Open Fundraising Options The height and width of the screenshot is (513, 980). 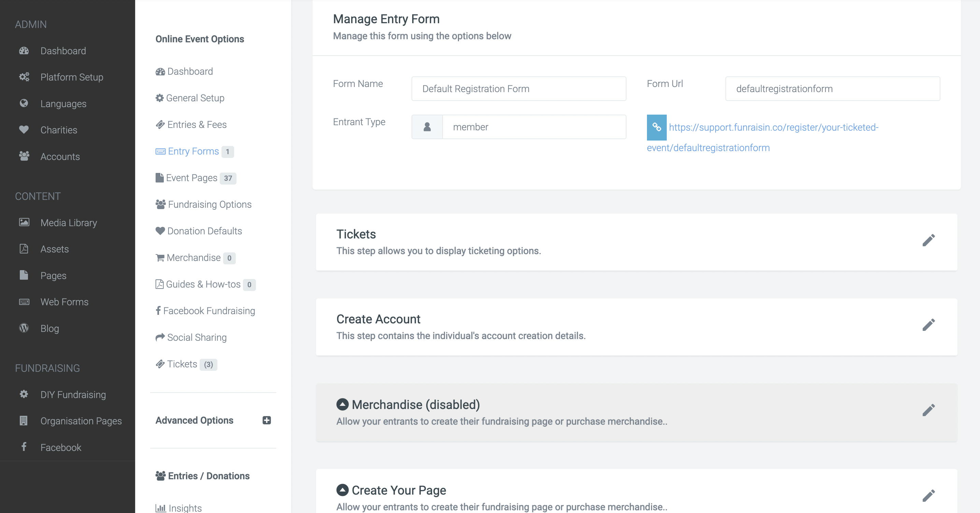(203, 205)
